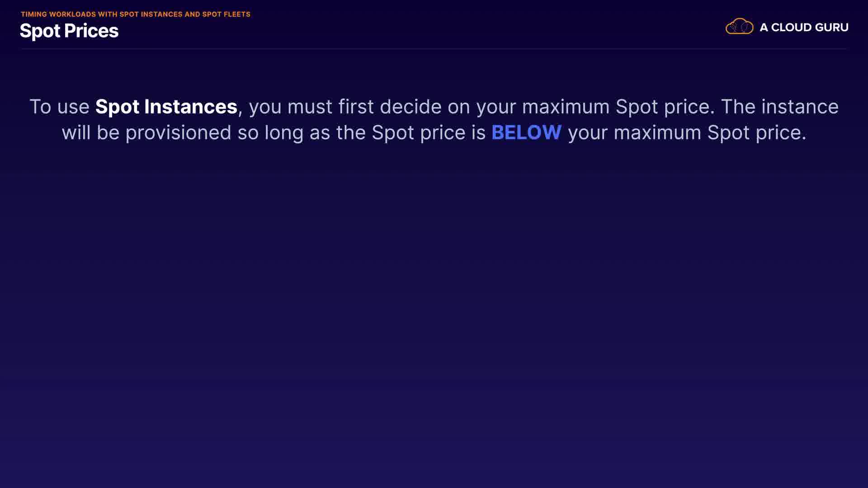The image size is (868, 488).
Task: Click the word "must" in the first line
Action: [x=310, y=107]
